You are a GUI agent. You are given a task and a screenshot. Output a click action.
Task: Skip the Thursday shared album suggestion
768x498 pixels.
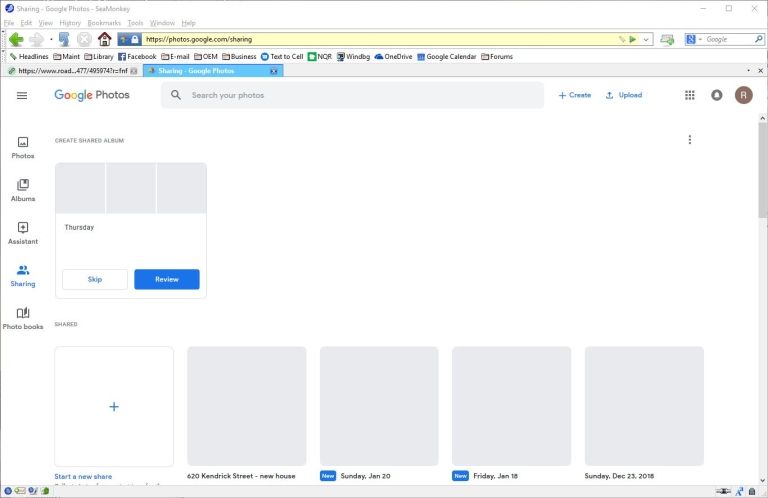[x=95, y=279]
